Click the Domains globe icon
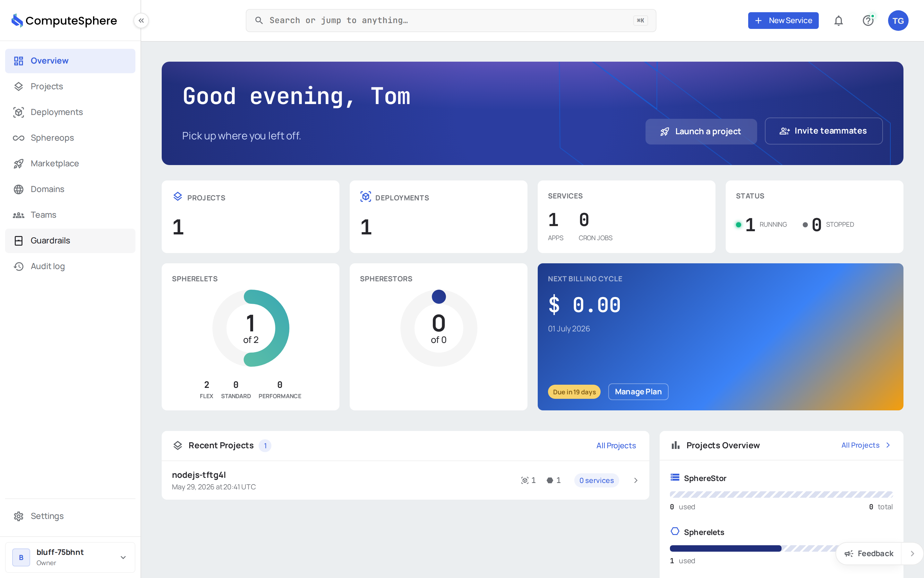Image resolution: width=924 pixels, height=578 pixels. [19, 189]
